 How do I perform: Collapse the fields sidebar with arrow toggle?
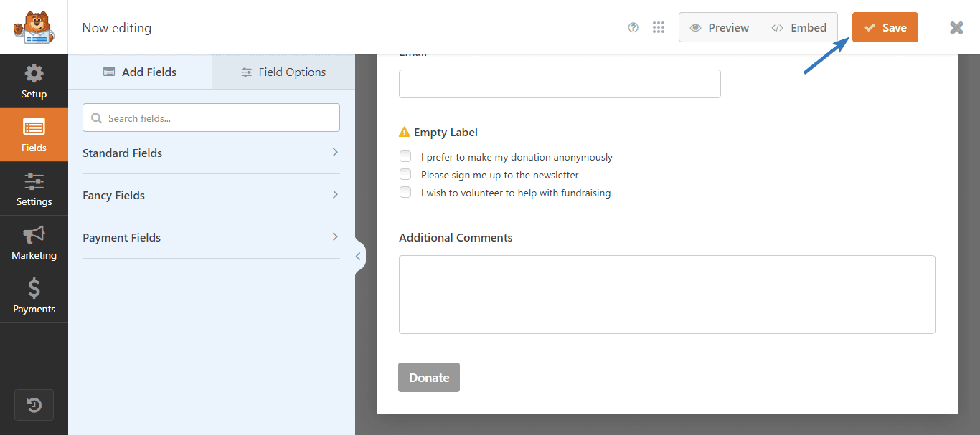[359, 256]
